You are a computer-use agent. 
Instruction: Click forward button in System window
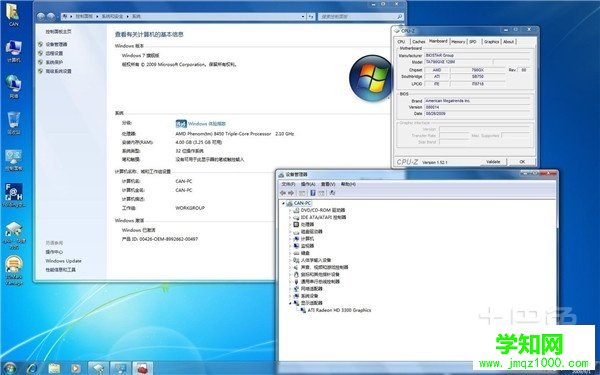(51, 16)
